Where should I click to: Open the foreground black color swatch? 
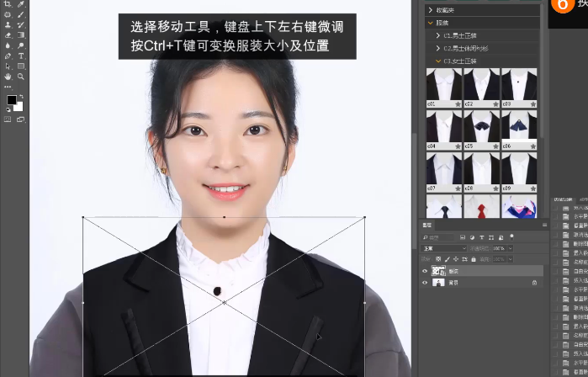[x=11, y=100]
